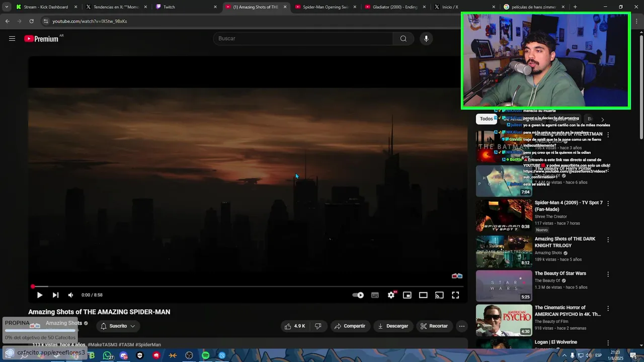
Task: Open options menu for American Psycho video
Action: click(608, 308)
